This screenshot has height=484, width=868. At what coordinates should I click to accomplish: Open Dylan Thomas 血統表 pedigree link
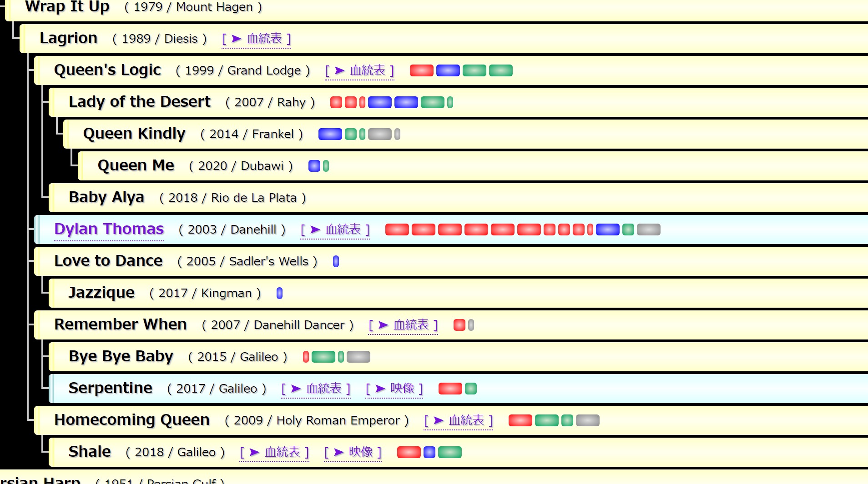point(335,230)
